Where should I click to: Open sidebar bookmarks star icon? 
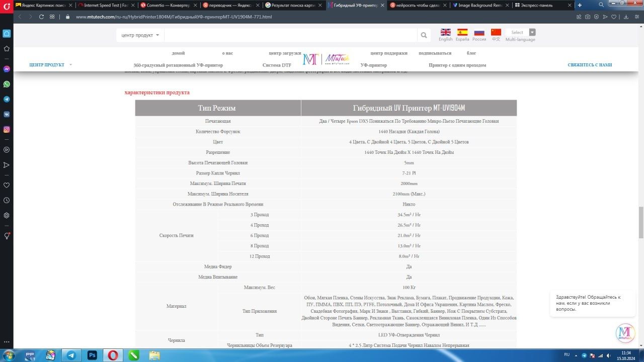click(x=7, y=49)
